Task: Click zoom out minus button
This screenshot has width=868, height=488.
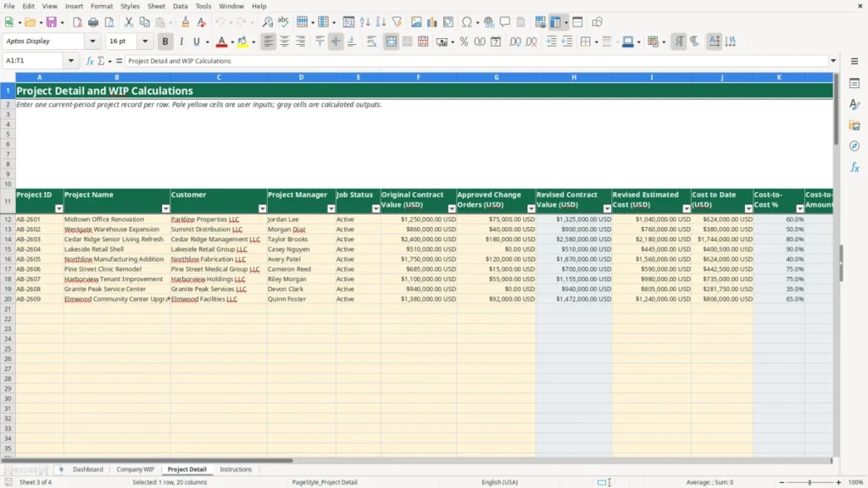Action: click(x=782, y=482)
